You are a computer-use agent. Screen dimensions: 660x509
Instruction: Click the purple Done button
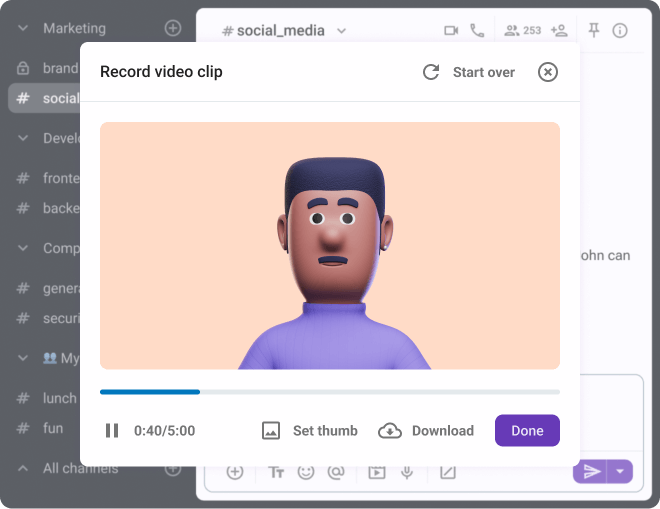pos(527,430)
